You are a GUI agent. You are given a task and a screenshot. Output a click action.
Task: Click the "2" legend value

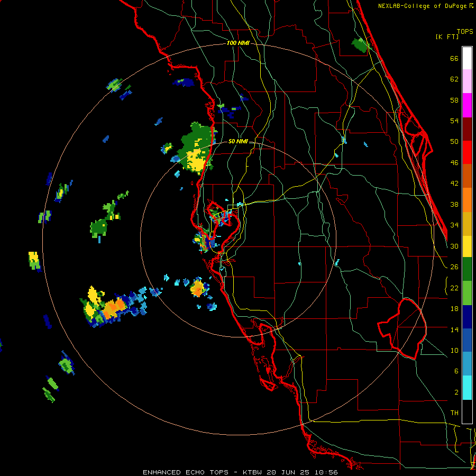pyautogui.click(x=456, y=392)
